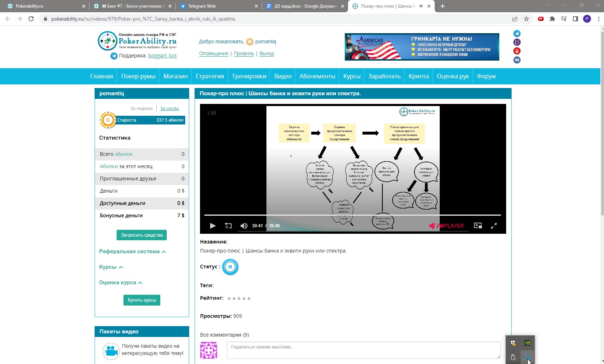Open Абонементы menu item
Viewport: 604px width, 364px height.
pos(317,76)
